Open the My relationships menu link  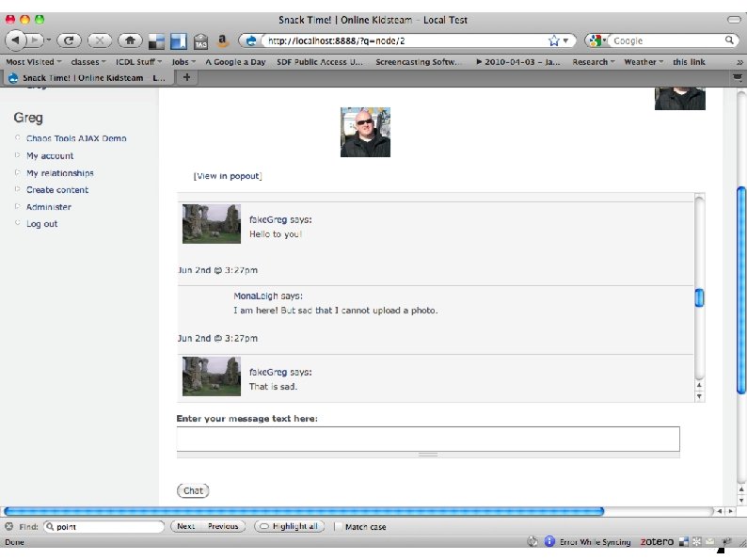pos(60,173)
